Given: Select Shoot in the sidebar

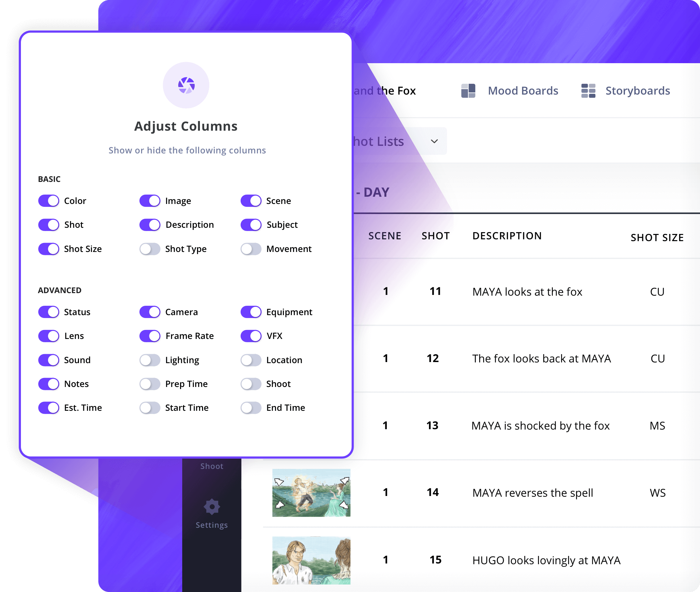Looking at the screenshot, I should pos(211,466).
